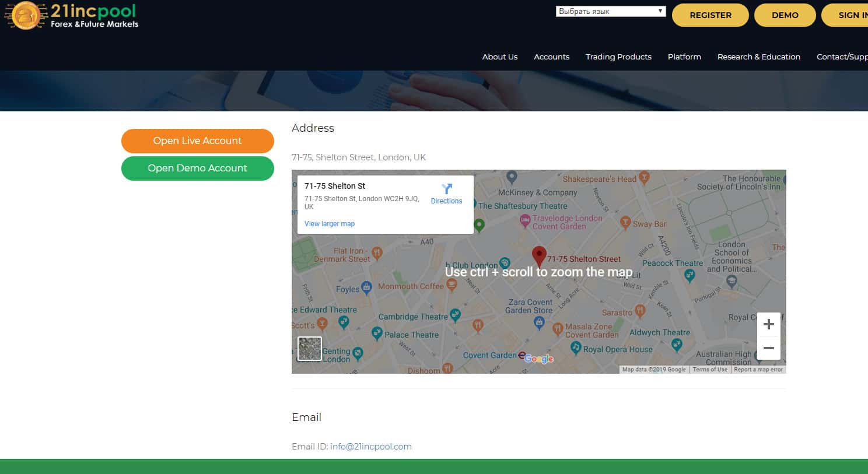
Task: Zoom out the map with minus
Action: [x=769, y=348]
